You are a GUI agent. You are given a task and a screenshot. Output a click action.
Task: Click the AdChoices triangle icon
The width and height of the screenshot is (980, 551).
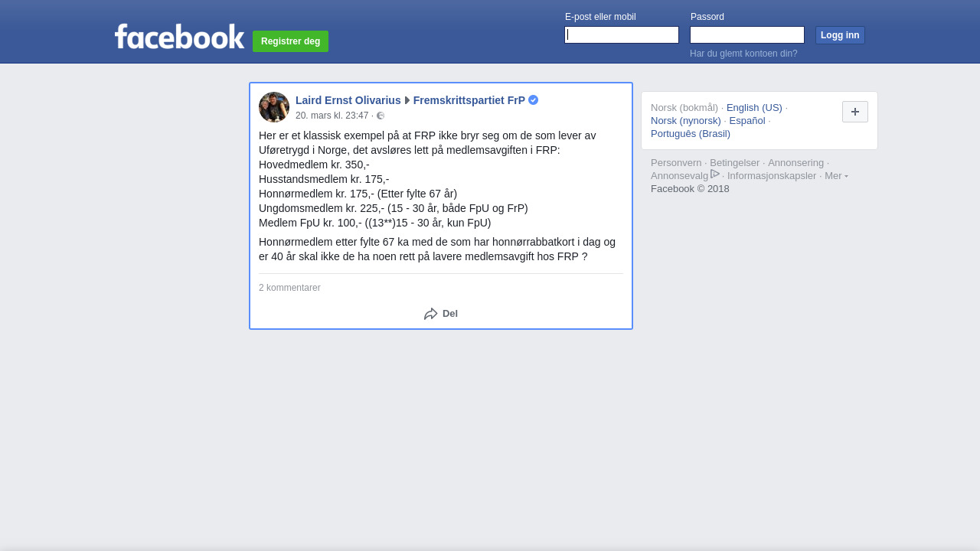715,174
